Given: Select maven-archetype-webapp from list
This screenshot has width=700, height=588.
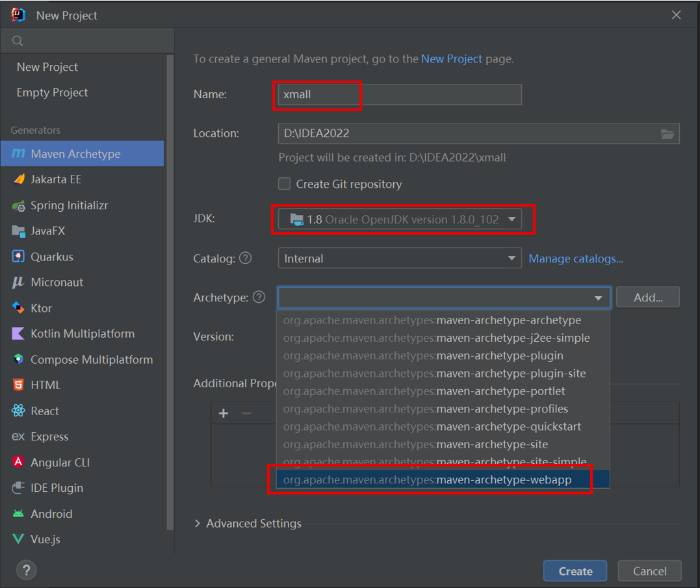Looking at the screenshot, I should [443, 479].
